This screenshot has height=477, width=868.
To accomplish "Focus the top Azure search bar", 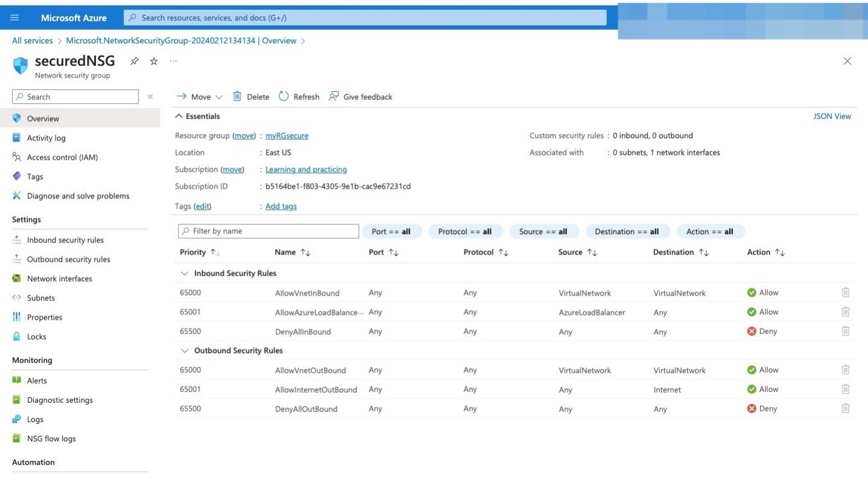I will (x=365, y=17).
